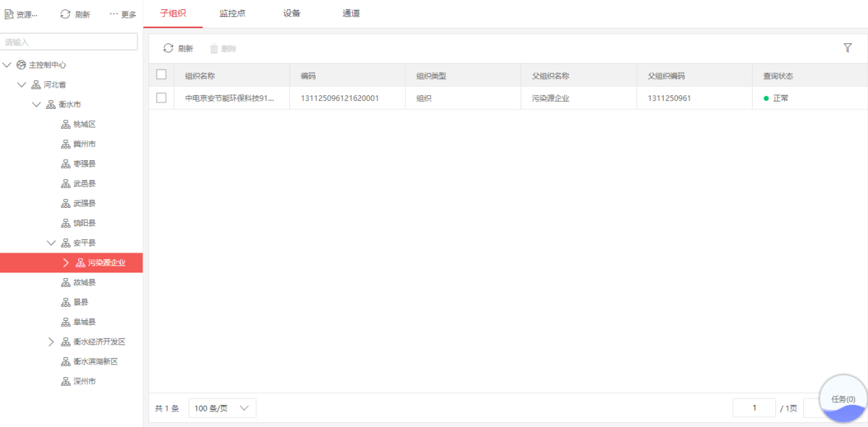Click the organization icon beside 武邑县
This screenshot has width=868, height=427.
(66, 184)
